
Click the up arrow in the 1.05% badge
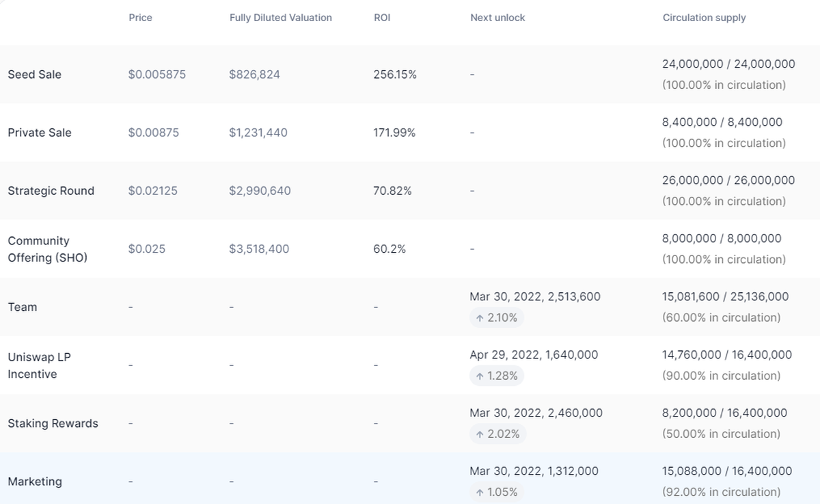coord(480,492)
